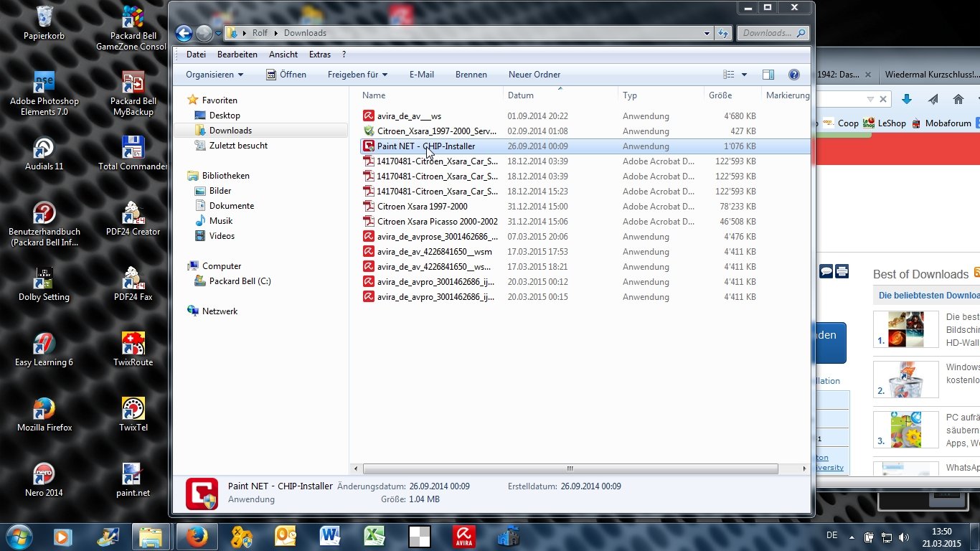The image size is (980, 551).
Task: Open Organisieren dropdown menu
Action: tap(214, 75)
